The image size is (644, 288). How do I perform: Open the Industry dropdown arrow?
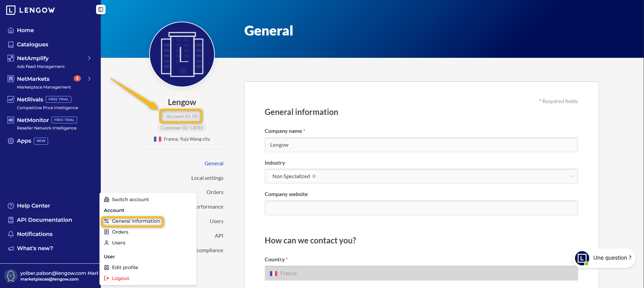point(572,176)
